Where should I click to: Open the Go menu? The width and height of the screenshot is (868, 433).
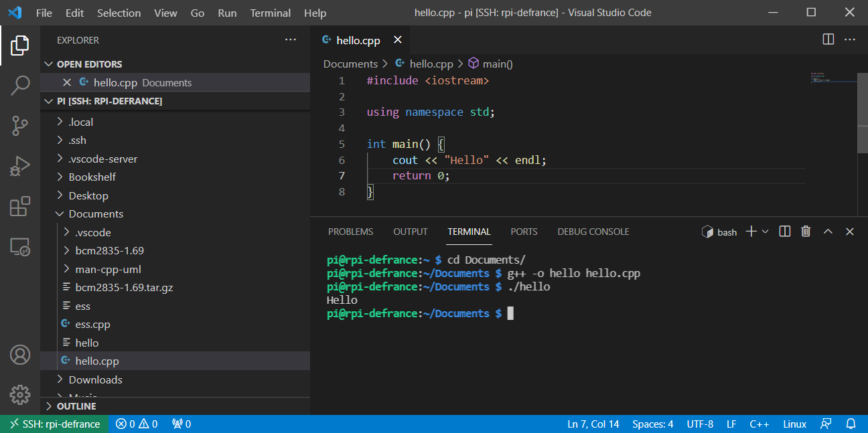coord(198,13)
